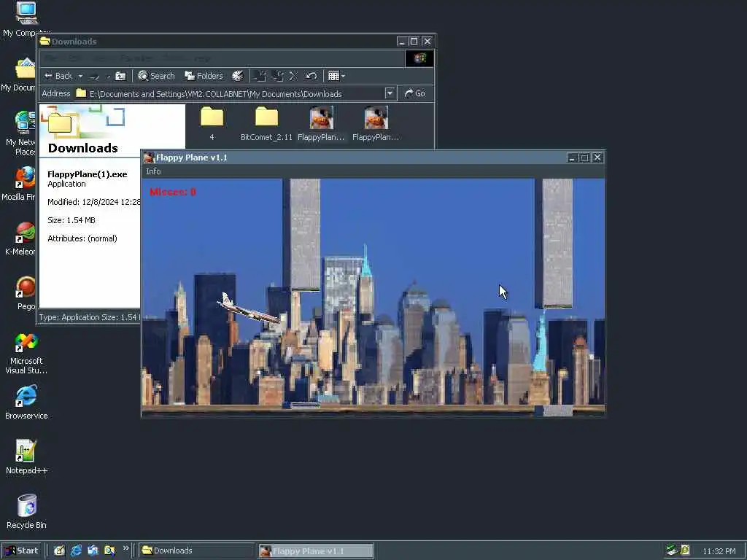The height and width of the screenshot is (560, 747).
Task: Click the Copy To toolbar icon
Action: (277, 76)
